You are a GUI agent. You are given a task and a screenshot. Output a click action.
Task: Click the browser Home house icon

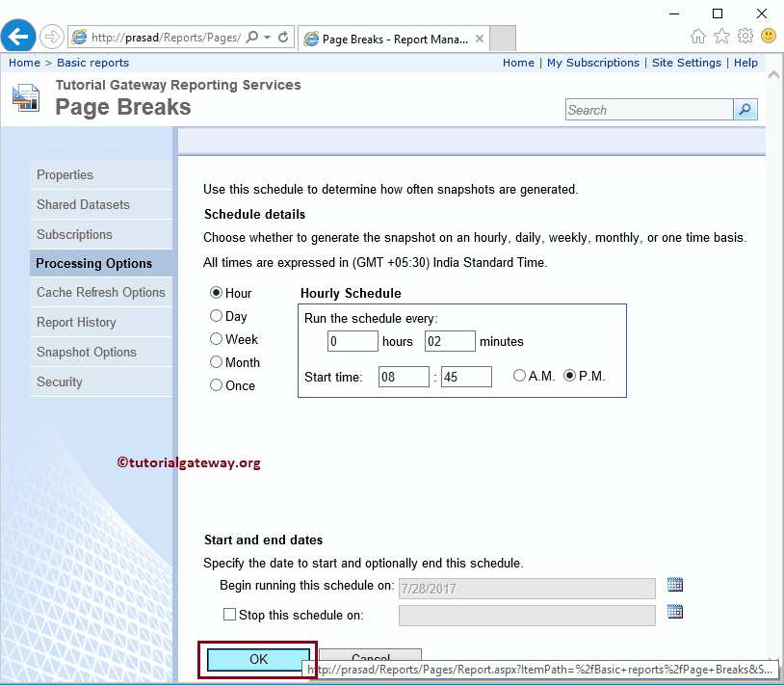coord(698,36)
